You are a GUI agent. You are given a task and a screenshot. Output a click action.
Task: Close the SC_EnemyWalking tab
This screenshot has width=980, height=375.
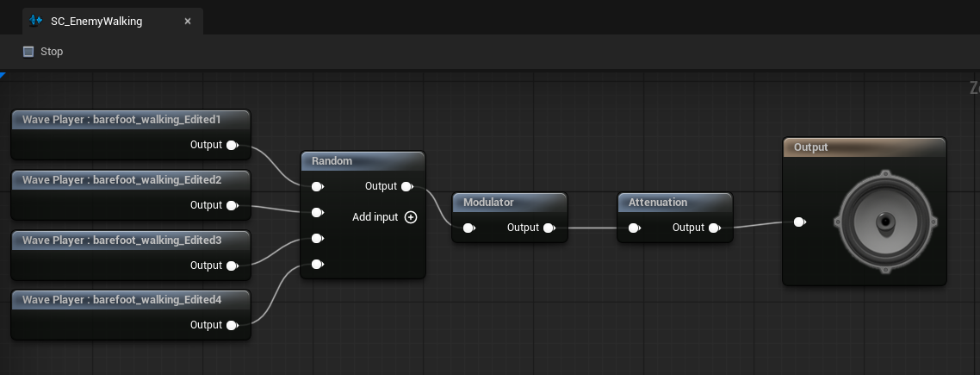(x=188, y=21)
